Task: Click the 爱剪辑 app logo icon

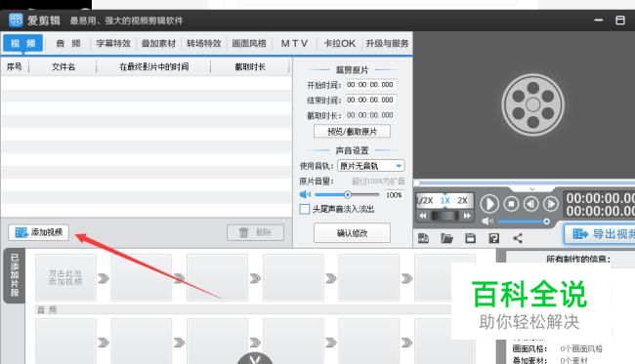Action: [16, 20]
